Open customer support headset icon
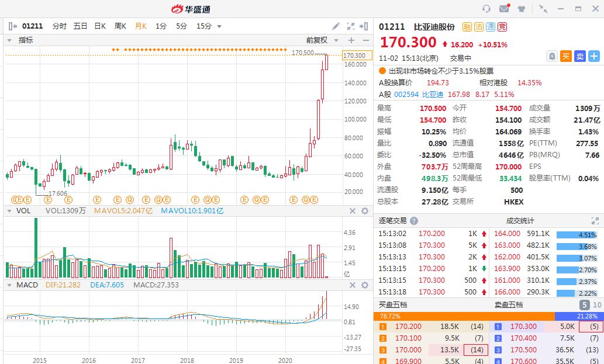This screenshot has height=364, width=604. 486,8
